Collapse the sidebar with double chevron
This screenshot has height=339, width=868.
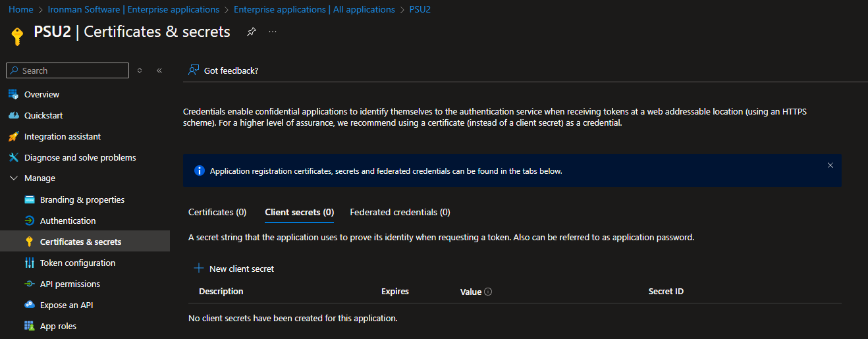click(x=159, y=70)
